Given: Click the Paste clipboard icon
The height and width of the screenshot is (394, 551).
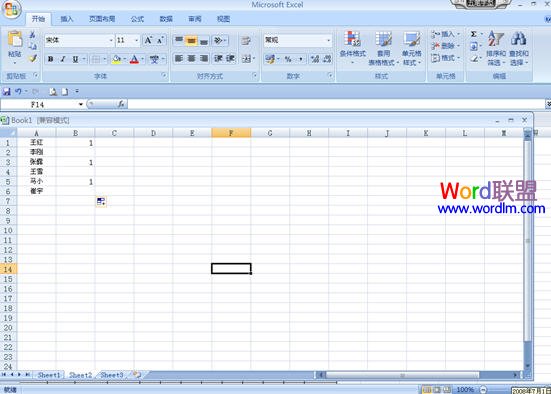Looking at the screenshot, I should pos(15,39).
